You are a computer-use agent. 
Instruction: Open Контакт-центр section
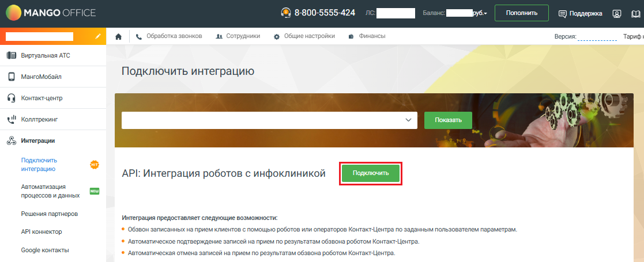(x=53, y=98)
